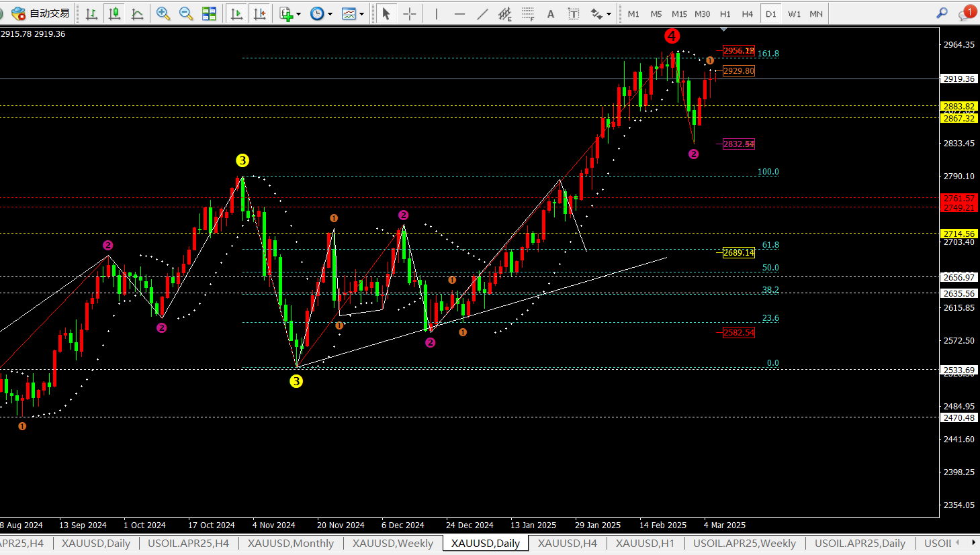Image resolution: width=980 pixels, height=555 pixels.
Task: Click the 2832.54 magenta price label
Action: [739, 144]
